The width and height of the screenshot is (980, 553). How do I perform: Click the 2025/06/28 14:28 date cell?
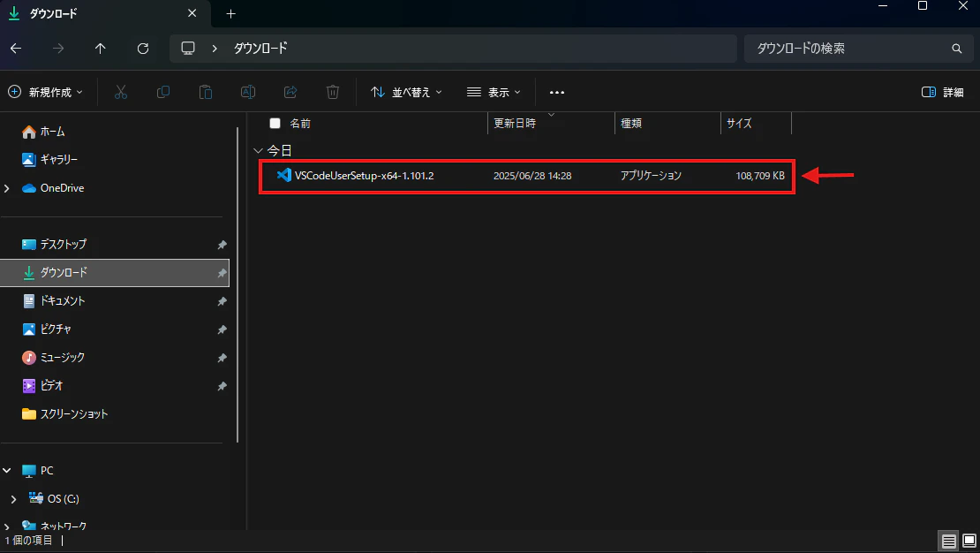(x=532, y=176)
